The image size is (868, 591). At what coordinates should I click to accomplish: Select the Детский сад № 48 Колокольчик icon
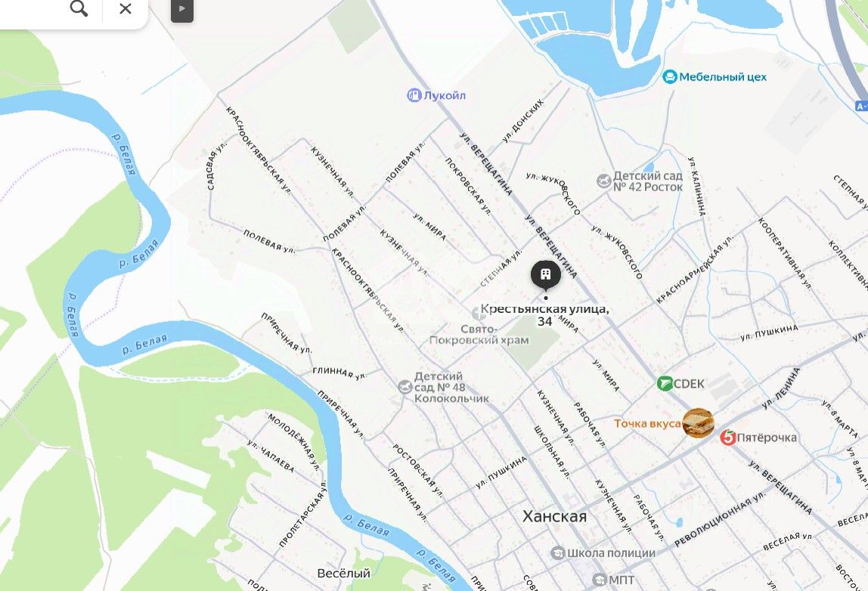point(405,386)
